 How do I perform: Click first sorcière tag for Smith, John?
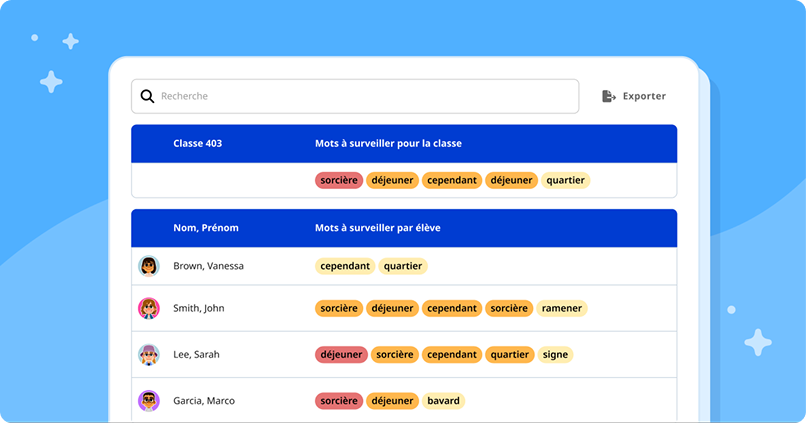click(x=339, y=308)
